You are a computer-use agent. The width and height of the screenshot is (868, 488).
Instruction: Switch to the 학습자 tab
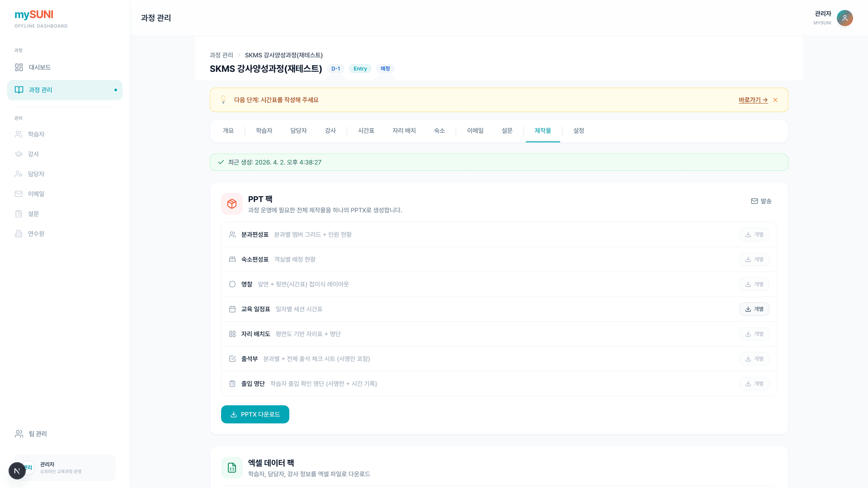pyautogui.click(x=264, y=131)
